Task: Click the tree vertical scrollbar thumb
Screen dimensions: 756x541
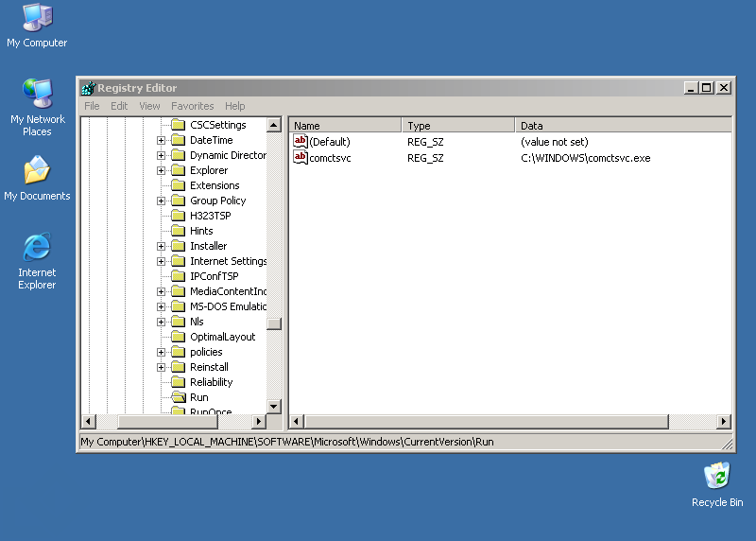Action: point(274,323)
